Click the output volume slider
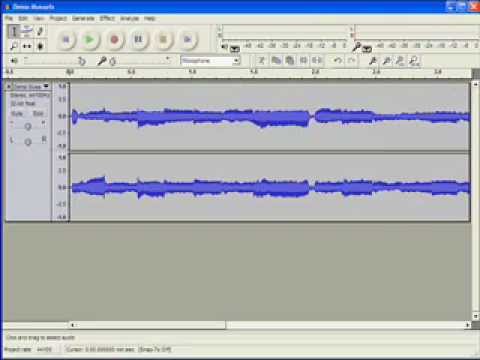The width and height of the screenshot is (480, 360). 53,61
